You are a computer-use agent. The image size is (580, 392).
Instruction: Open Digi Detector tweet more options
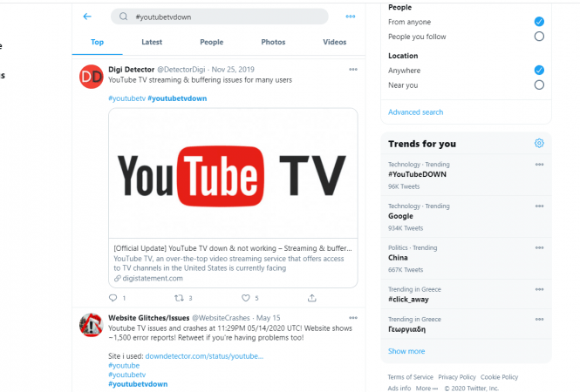[353, 69]
